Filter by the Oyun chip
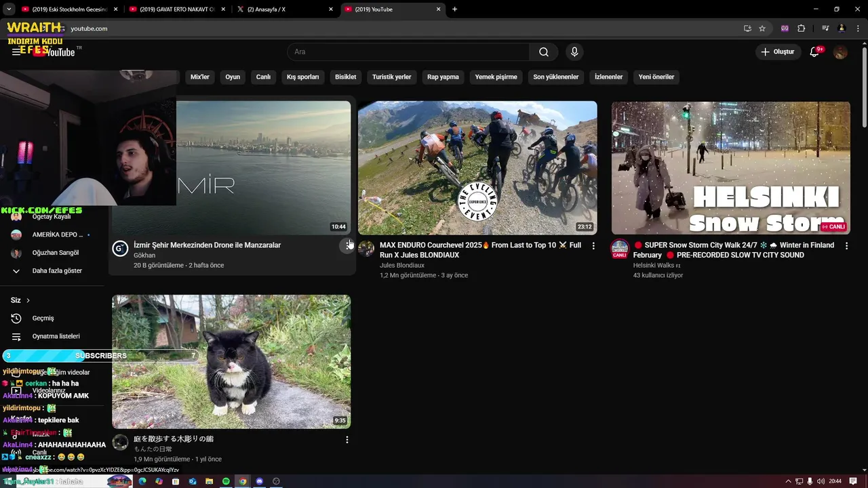 tap(233, 77)
